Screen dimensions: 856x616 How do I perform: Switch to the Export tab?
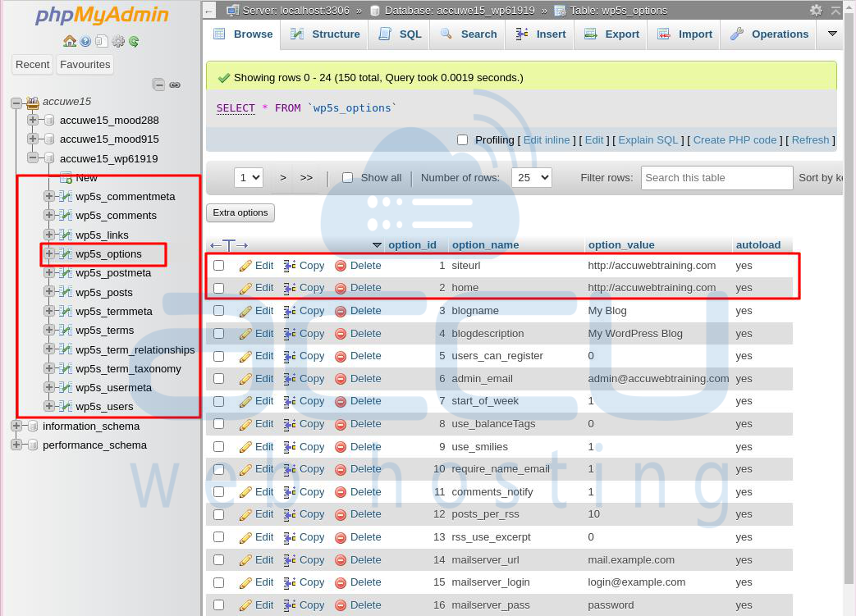[x=611, y=34]
